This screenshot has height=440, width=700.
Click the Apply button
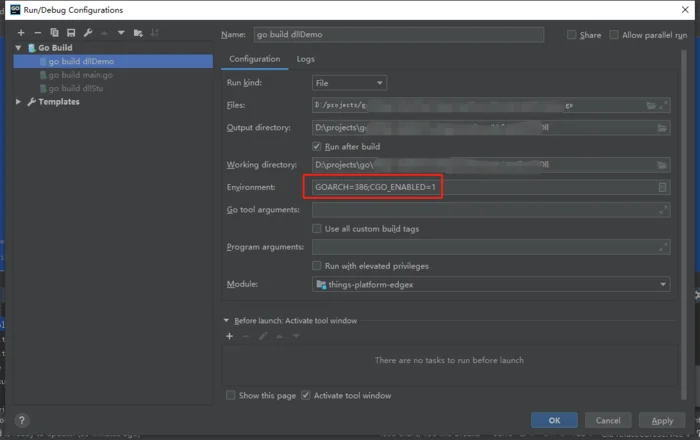click(x=662, y=420)
